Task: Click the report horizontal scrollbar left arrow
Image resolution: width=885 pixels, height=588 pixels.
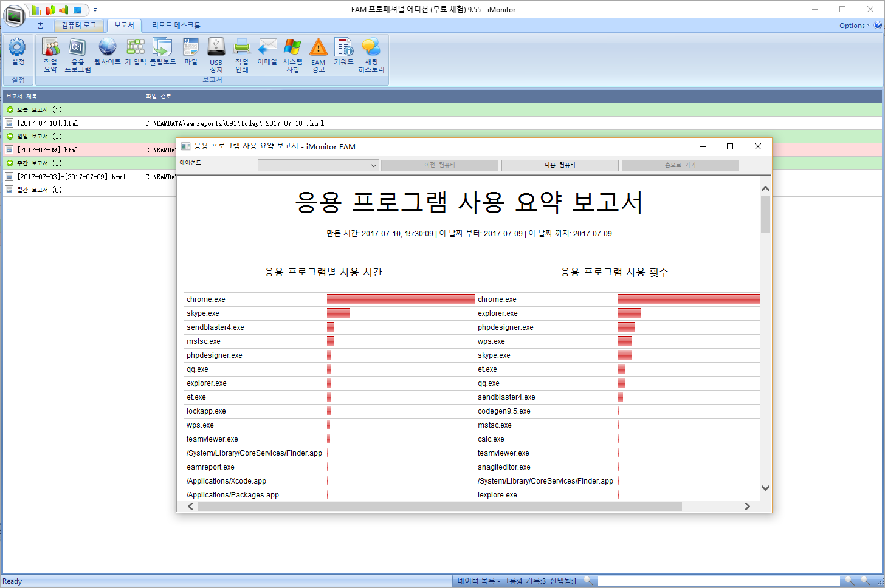Action: (x=191, y=506)
